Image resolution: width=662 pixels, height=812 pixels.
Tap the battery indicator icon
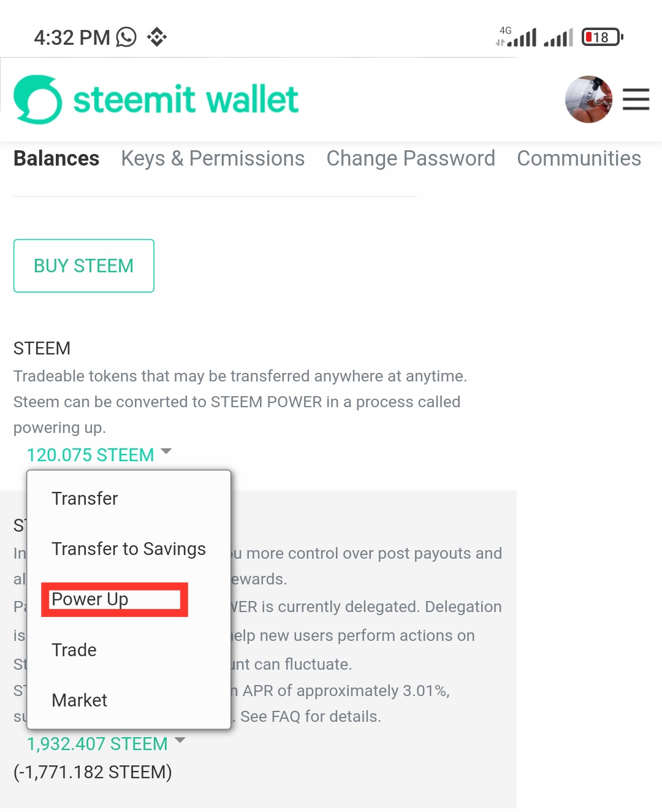603,37
